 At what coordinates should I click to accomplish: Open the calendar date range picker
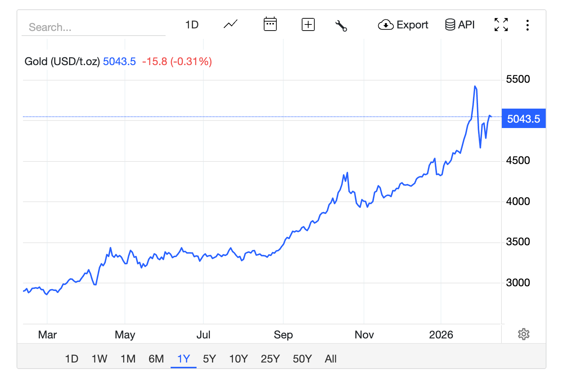pos(270,24)
